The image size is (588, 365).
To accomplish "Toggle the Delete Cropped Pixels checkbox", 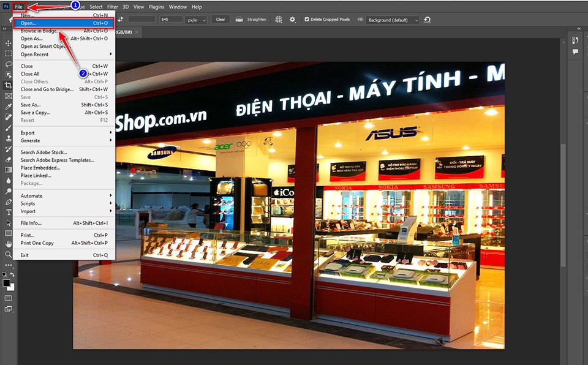I will coord(307,19).
